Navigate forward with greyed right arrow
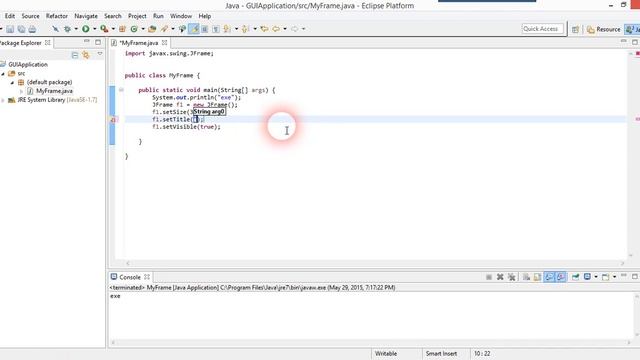This screenshot has width=640, height=360. 294,29
